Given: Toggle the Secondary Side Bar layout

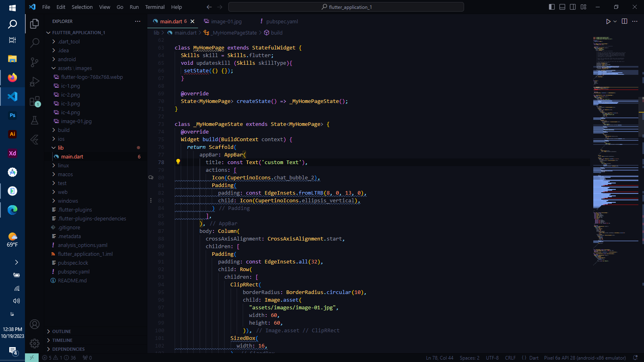Looking at the screenshot, I should [573, 7].
